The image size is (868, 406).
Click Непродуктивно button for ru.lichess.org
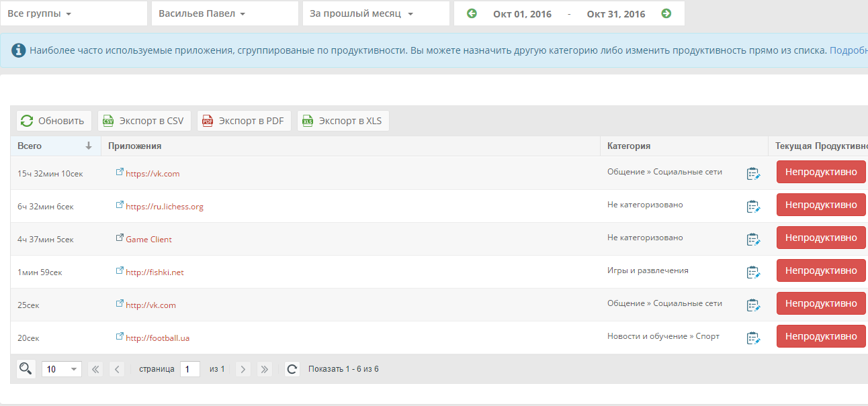821,205
